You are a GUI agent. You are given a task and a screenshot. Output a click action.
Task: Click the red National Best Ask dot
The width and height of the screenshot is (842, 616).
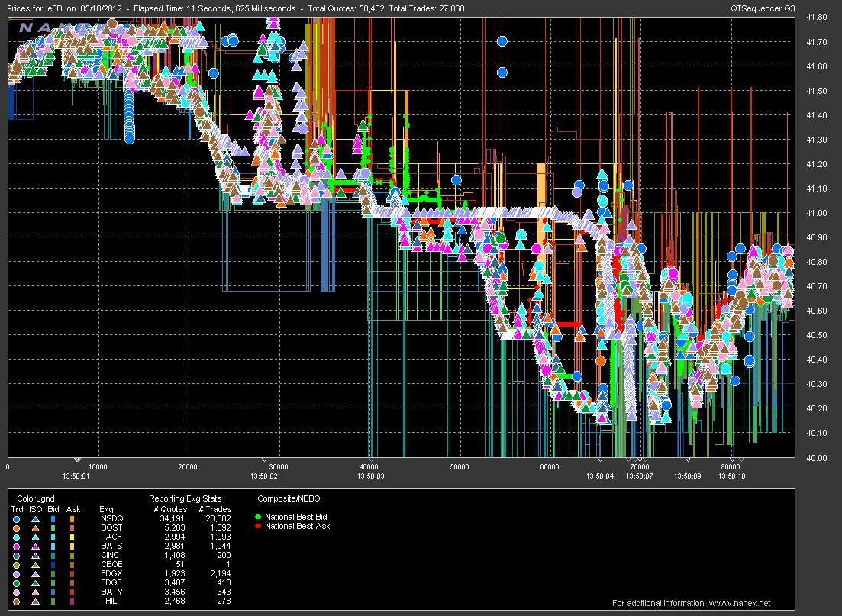pos(258,526)
